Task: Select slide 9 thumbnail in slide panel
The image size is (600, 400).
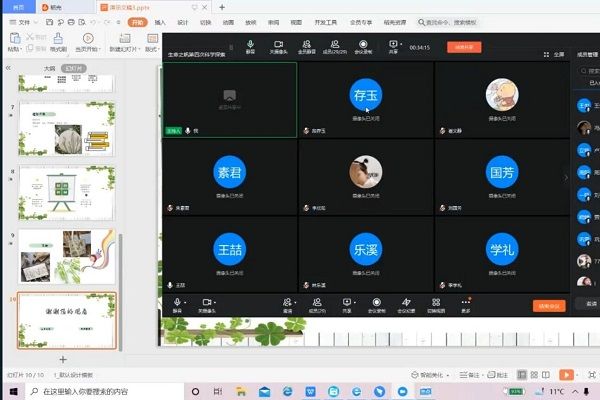Action: pos(66,254)
